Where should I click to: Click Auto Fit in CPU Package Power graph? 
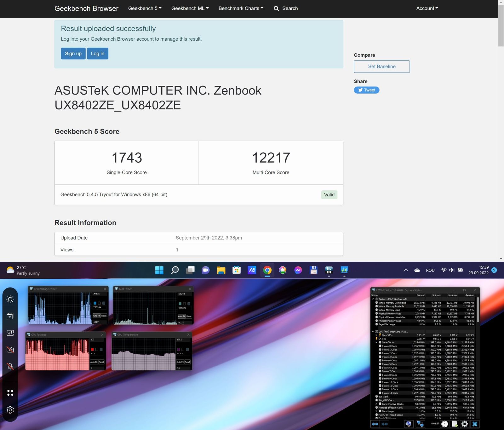click(x=96, y=316)
